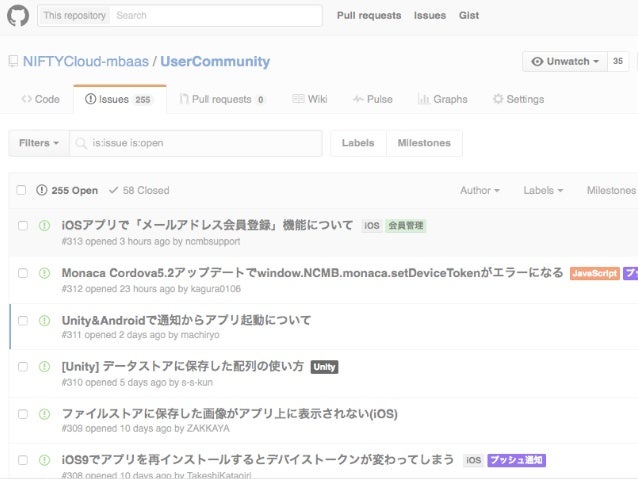The height and width of the screenshot is (479, 638).
Task: Click open status icon for issue #308
Action: [44, 460]
